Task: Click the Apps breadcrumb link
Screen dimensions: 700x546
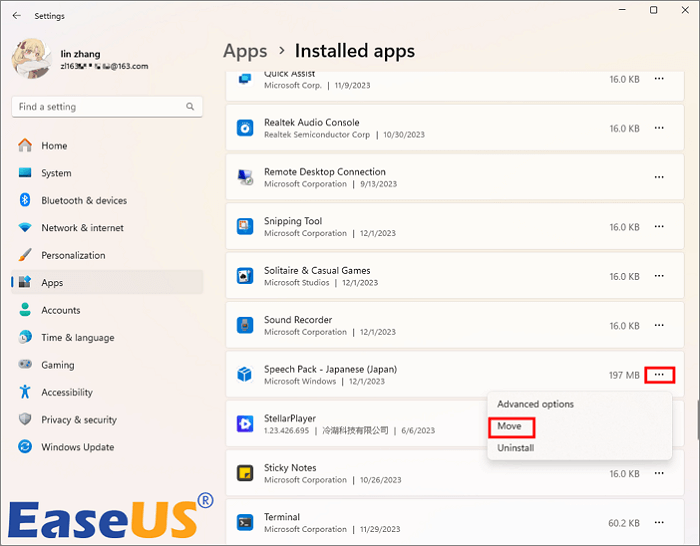Action: point(245,51)
